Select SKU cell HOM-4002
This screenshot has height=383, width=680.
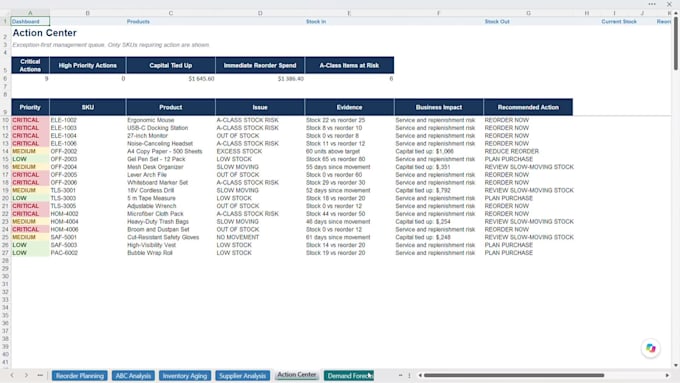pos(64,214)
